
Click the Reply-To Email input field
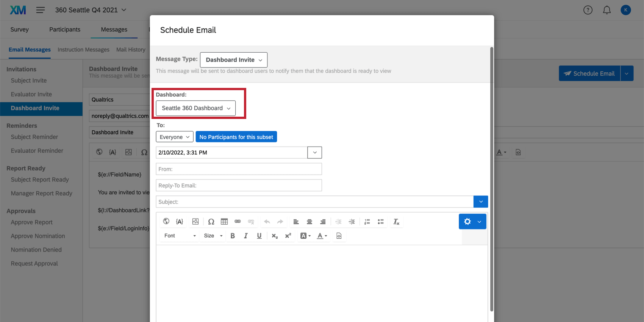click(239, 185)
